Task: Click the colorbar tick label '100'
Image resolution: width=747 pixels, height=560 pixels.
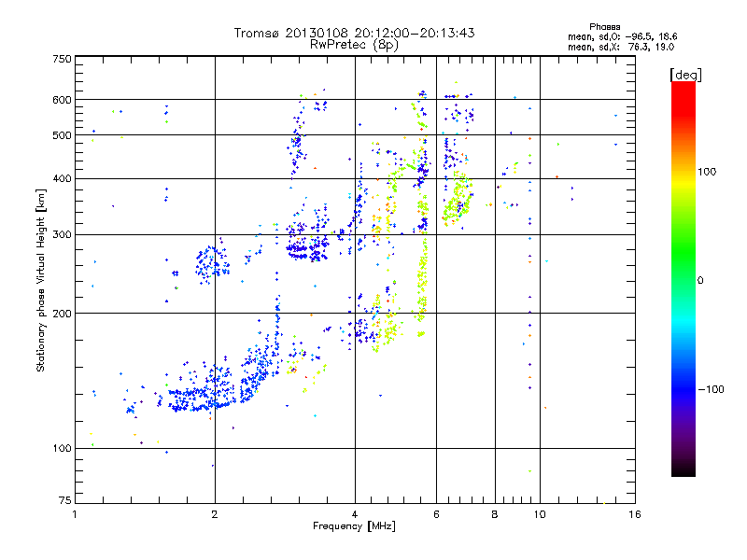Action: tap(707, 172)
